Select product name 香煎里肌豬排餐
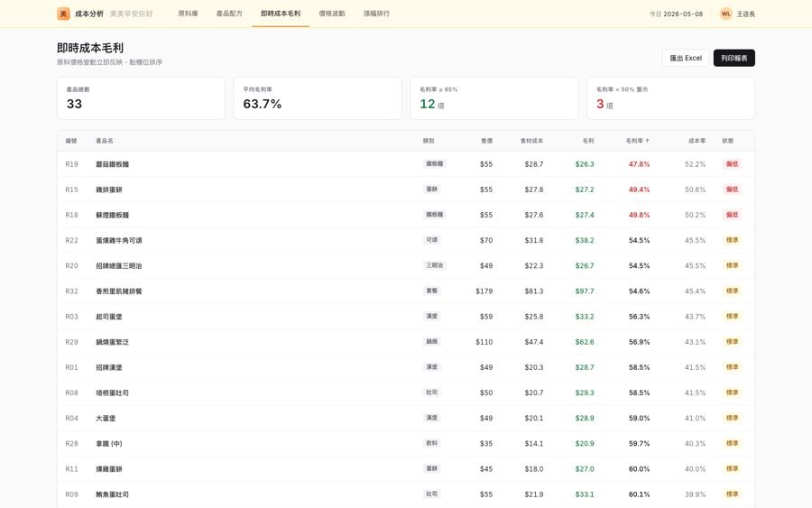The width and height of the screenshot is (812, 508). pyautogui.click(x=118, y=291)
